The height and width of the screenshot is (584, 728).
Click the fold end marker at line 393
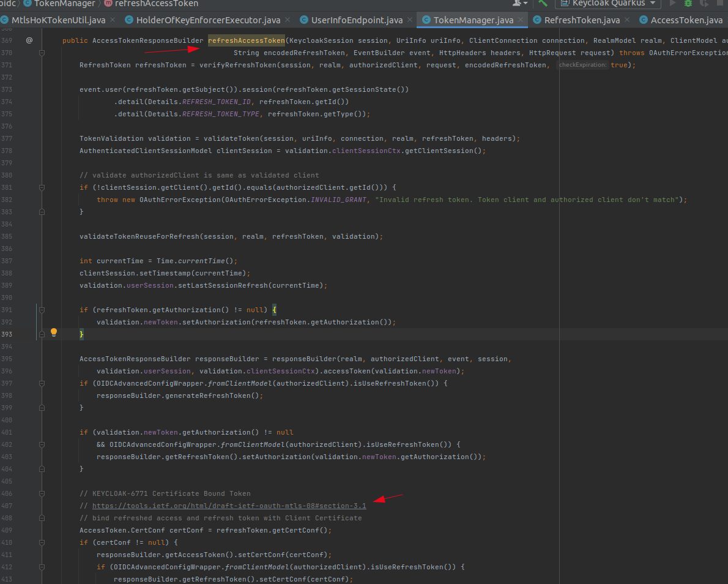pos(42,334)
